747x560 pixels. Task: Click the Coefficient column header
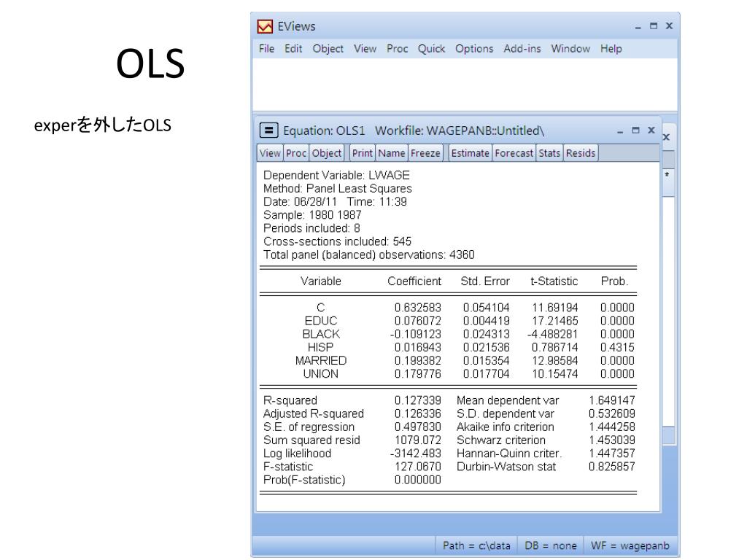414,281
